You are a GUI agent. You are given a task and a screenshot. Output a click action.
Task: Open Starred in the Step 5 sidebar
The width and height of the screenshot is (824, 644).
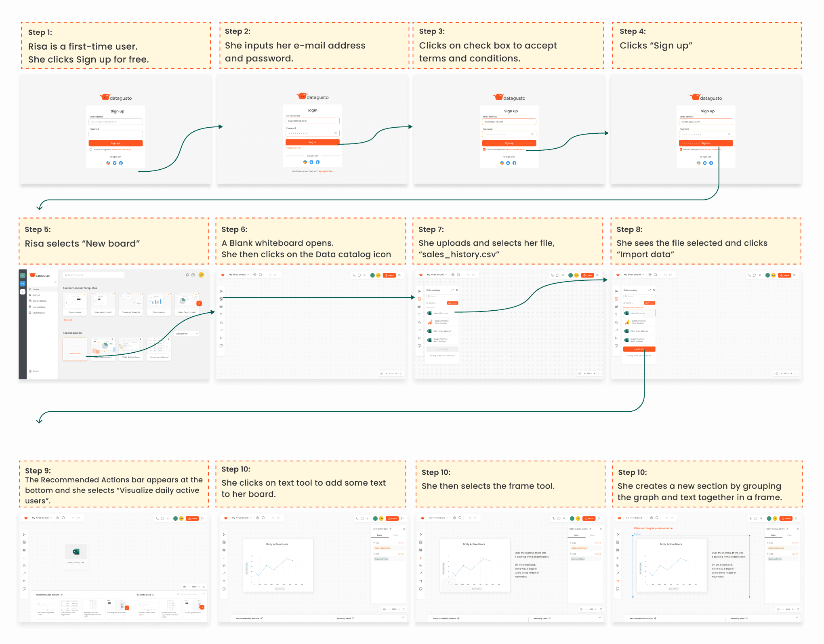[x=36, y=295]
